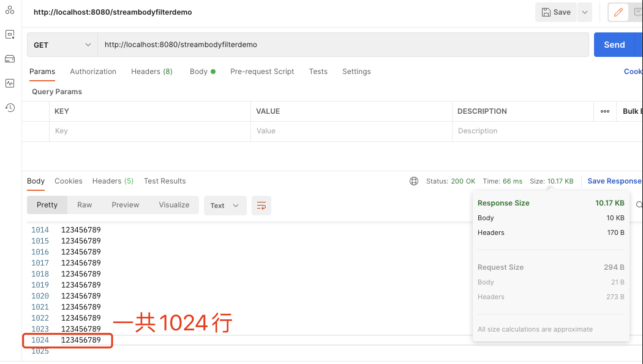
Task: Open the APIs sidebar icon
Action: [x=10, y=10]
